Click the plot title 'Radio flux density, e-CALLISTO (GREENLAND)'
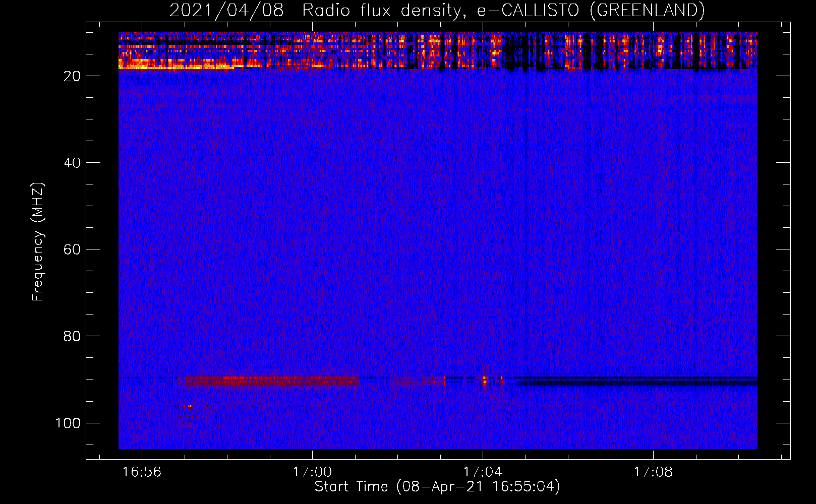This screenshot has width=816, height=504. pyautogui.click(x=503, y=10)
